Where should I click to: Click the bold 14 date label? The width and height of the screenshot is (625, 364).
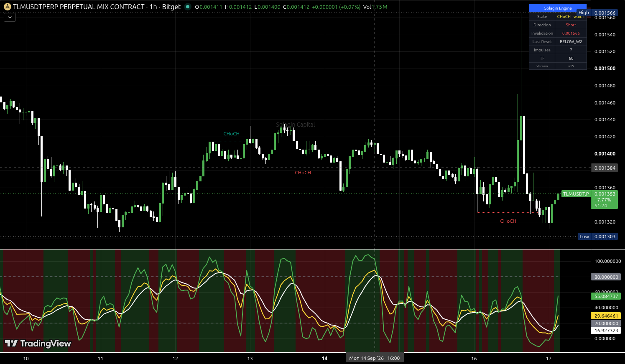pos(324,359)
